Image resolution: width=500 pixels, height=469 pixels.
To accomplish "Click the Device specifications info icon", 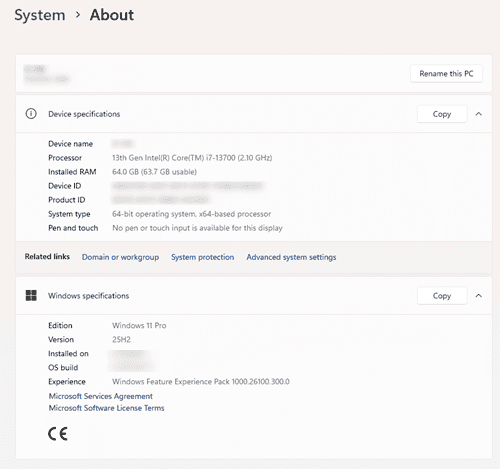I will point(31,114).
